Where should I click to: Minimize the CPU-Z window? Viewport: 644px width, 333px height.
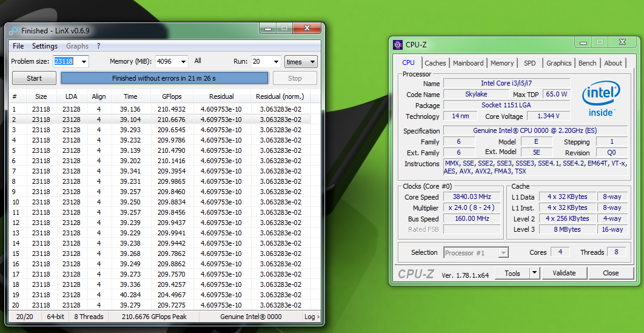tap(584, 42)
